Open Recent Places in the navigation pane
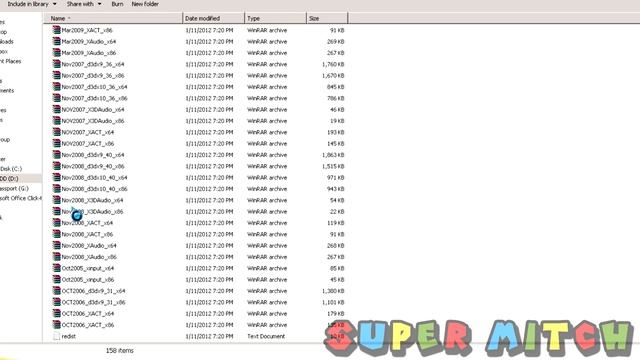 (x=11, y=61)
